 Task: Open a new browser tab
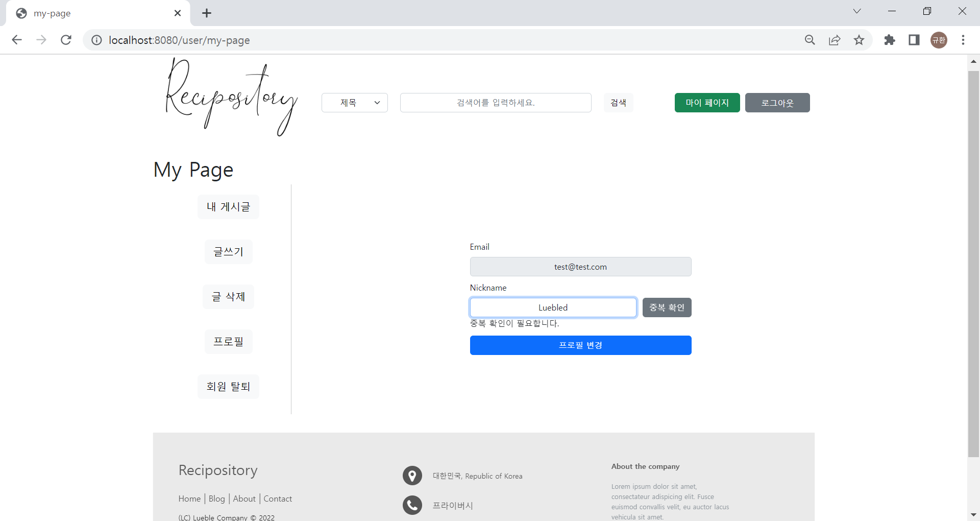click(x=206, y=13)
